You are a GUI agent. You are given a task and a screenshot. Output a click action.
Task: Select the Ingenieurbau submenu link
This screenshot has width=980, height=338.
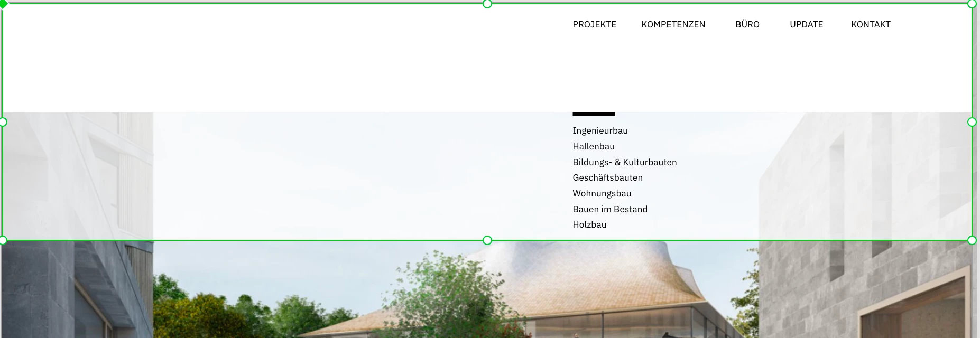[x=600, y=130]
